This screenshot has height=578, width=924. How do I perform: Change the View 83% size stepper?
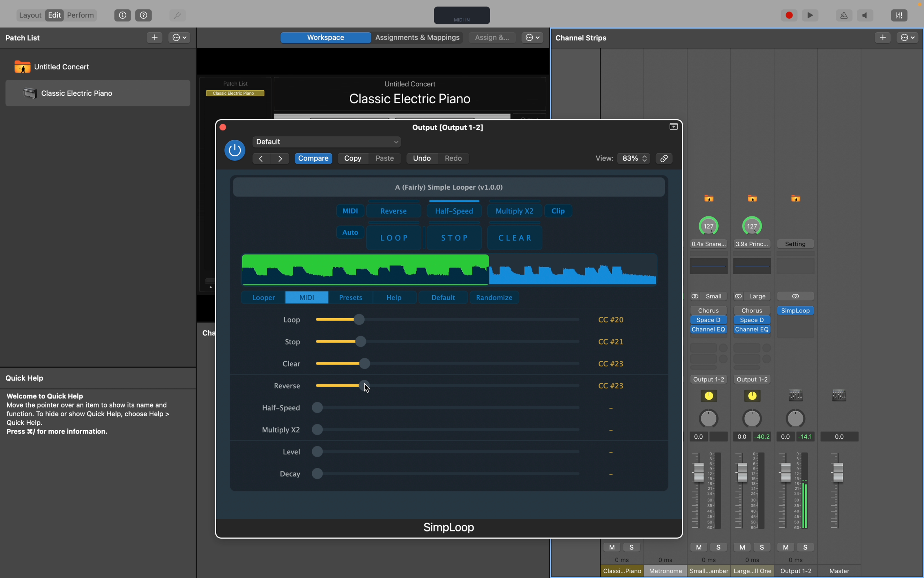pyautogui.click(x=634, y=159)
